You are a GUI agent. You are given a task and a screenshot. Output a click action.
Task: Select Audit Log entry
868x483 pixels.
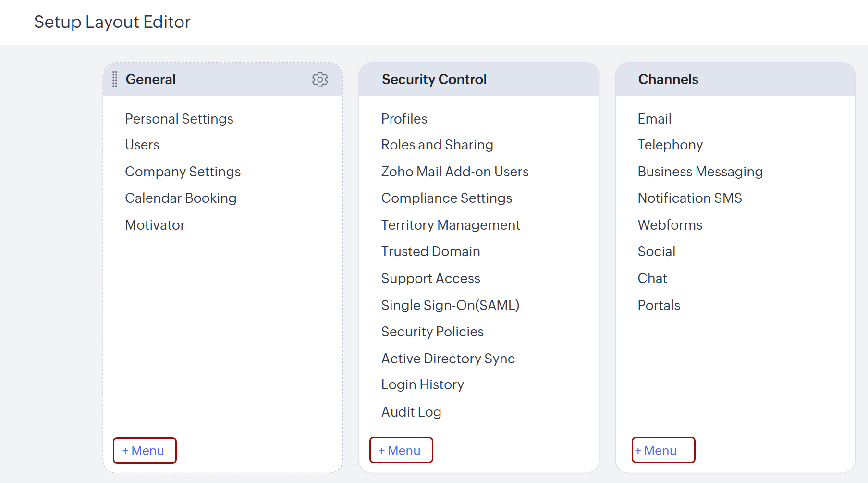tap(411, 412)
